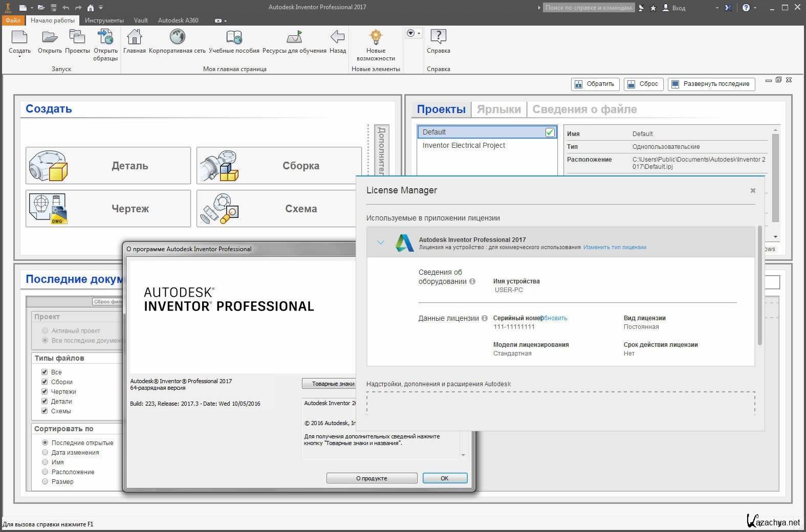
Task: Click the Открыть open folder ribbon icon
Action: tap(50, 37)
